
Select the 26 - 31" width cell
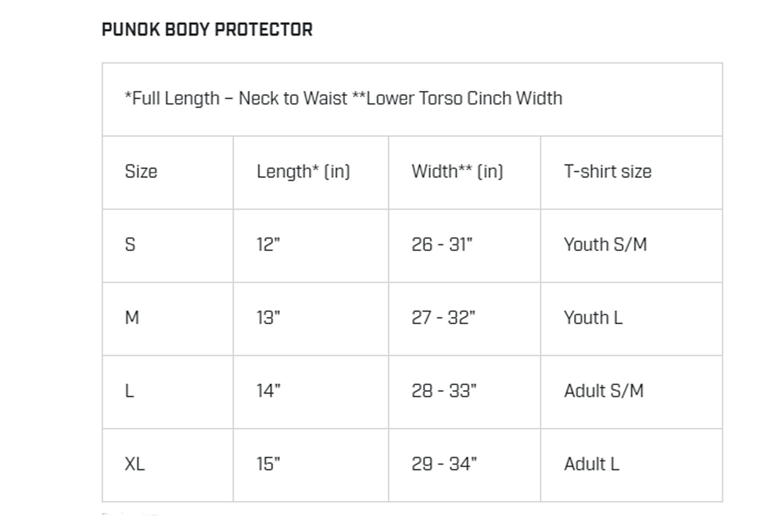tap(442, 245)
